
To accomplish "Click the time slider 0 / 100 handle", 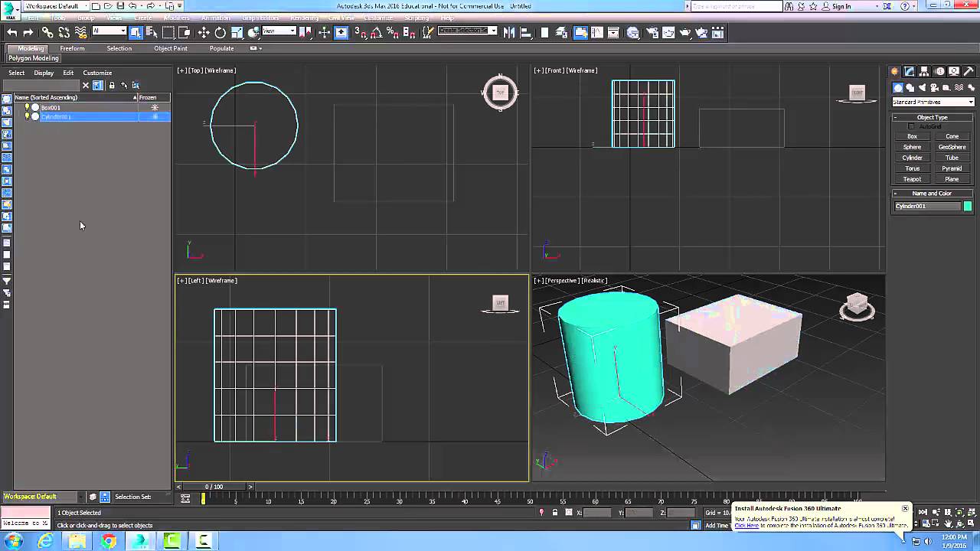I will [214, 487].
